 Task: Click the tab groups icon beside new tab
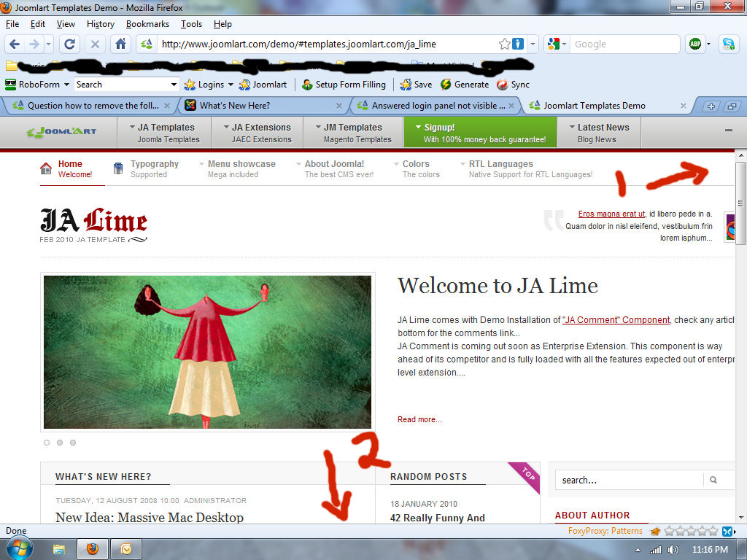[x=731, y=106]
